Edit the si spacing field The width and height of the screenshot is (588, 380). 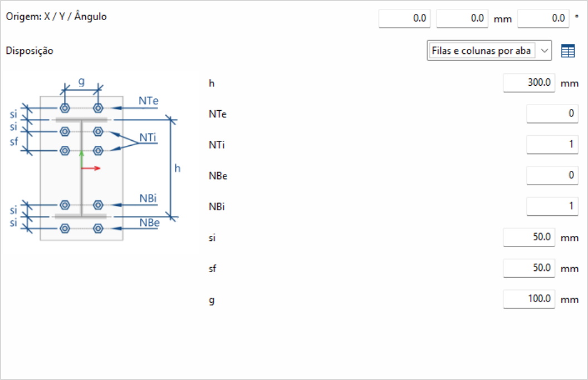tap(529, 238)
